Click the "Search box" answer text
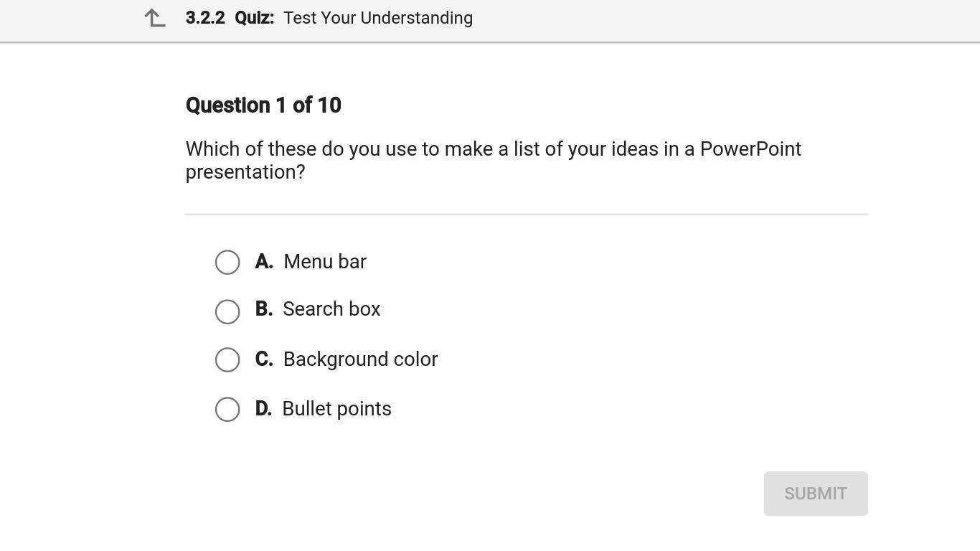The height and width of the screenshot is (551, 980). click(331, 309)
